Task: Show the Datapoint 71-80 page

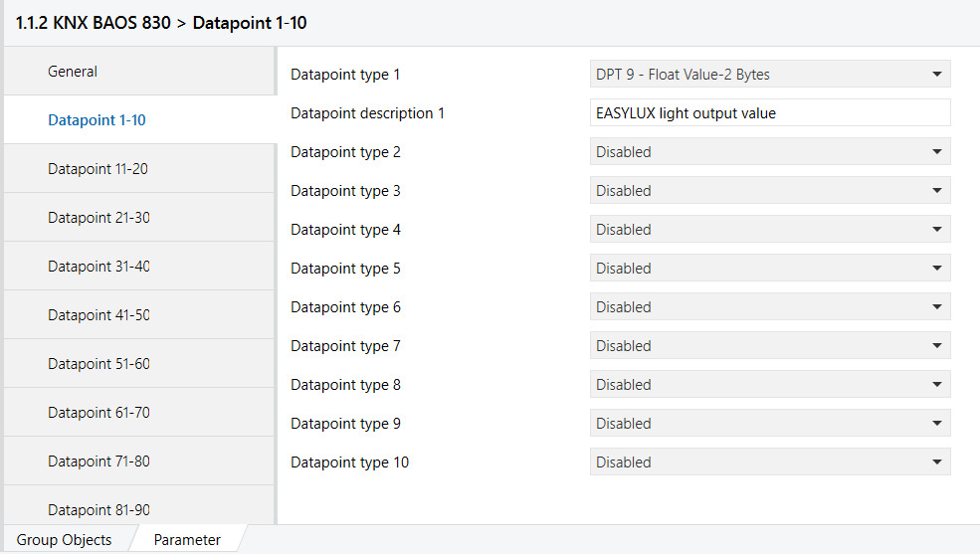Action: pos(98,462)
